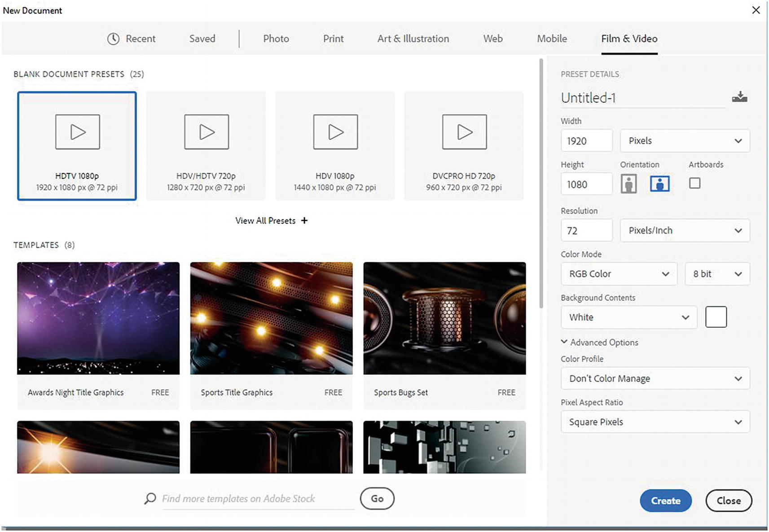Screen dimensions: 769x532
Task: Pick the HDV 1080p preset icon
Action: pos(335,132)
